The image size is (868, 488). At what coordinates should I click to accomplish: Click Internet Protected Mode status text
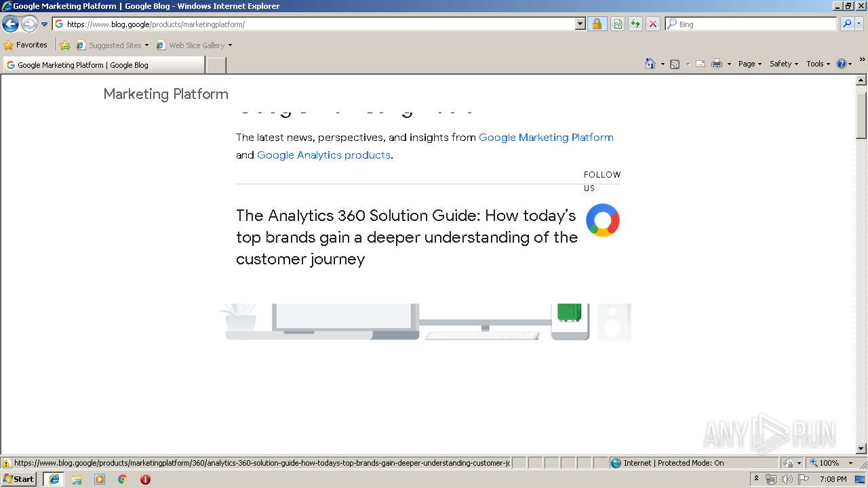(x=673, y=463)
